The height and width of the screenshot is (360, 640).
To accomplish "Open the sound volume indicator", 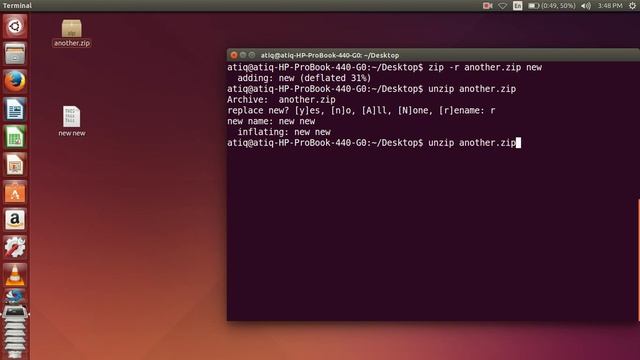I will coord(586,6).
